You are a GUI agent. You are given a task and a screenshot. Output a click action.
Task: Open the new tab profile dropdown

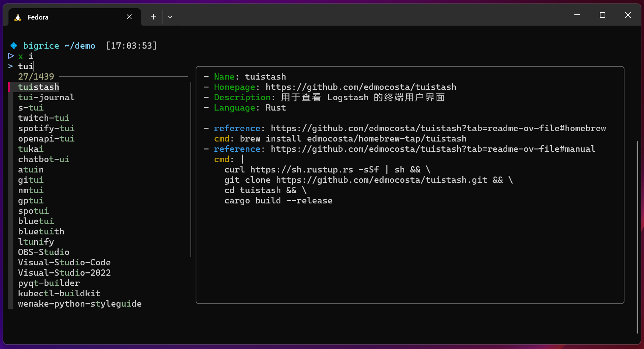pyautogui.click(x=170, y=17)
